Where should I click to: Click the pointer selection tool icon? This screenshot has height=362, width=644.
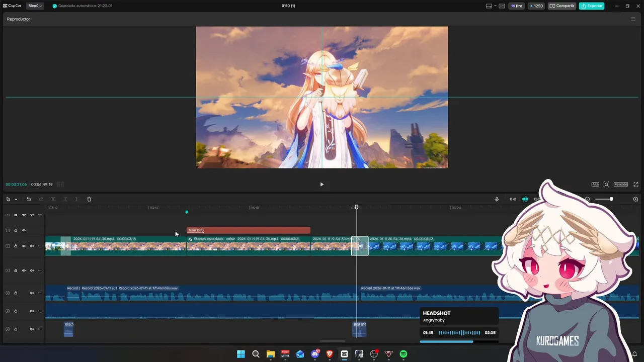[x=8, y=199]
